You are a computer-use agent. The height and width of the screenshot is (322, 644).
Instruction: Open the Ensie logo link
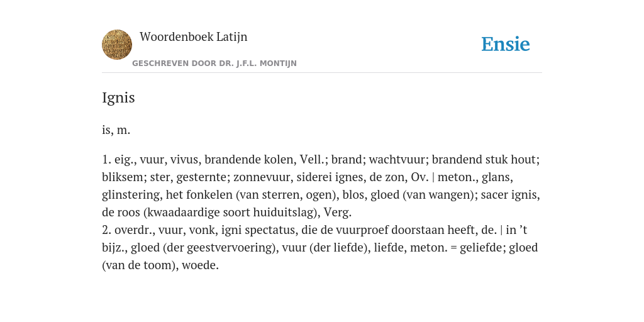click(506, 44)
